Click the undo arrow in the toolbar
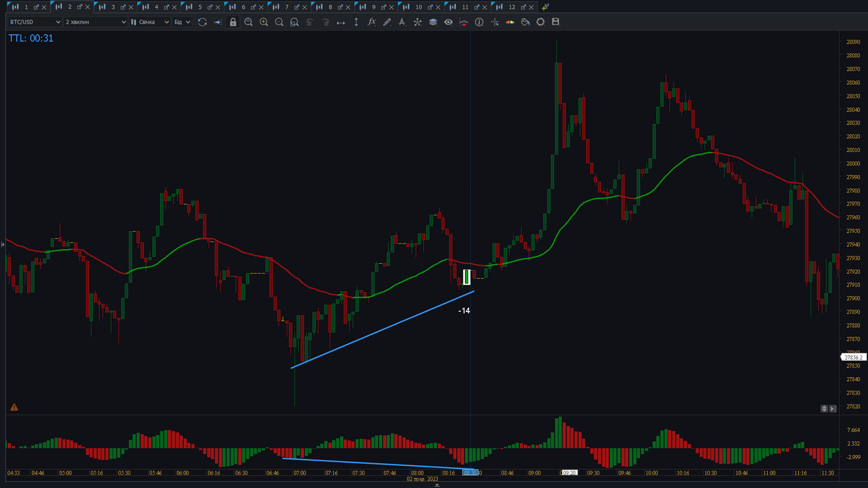Viewport: 868px width, 488px height. (x=310, y=22)
